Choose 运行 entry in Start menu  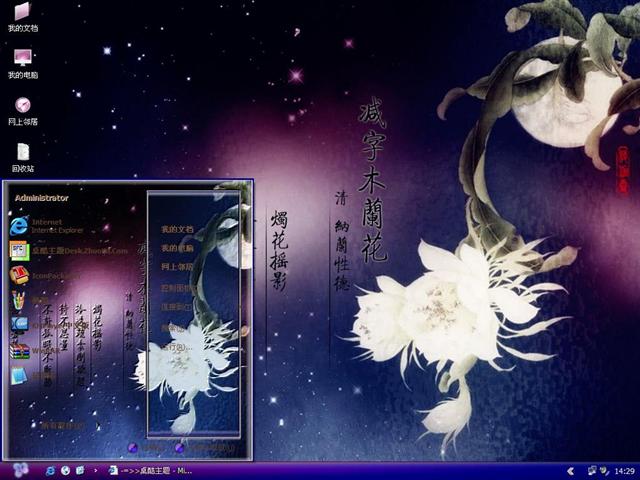pyautogui.click(x=177, y=346)
